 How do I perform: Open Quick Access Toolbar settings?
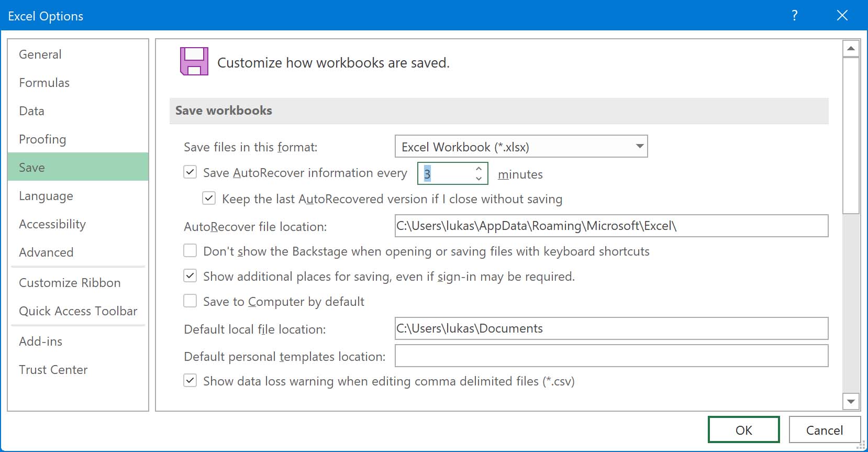point(78,311)
